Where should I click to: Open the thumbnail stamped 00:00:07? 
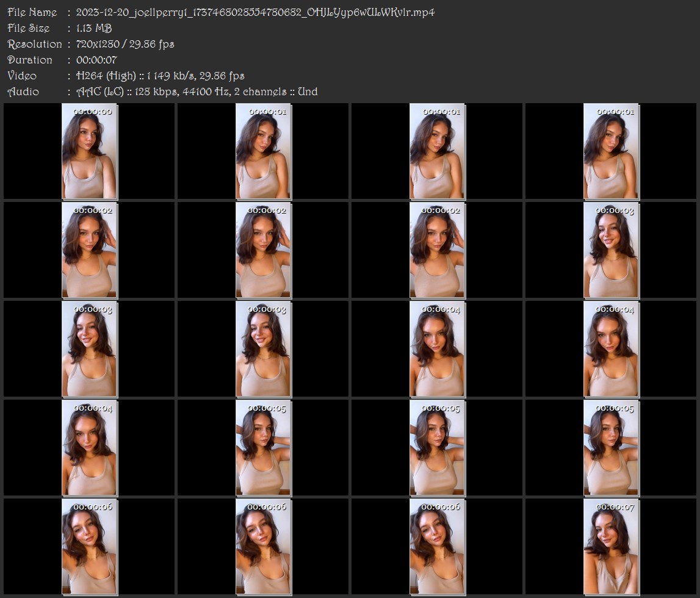coord(611,546)
